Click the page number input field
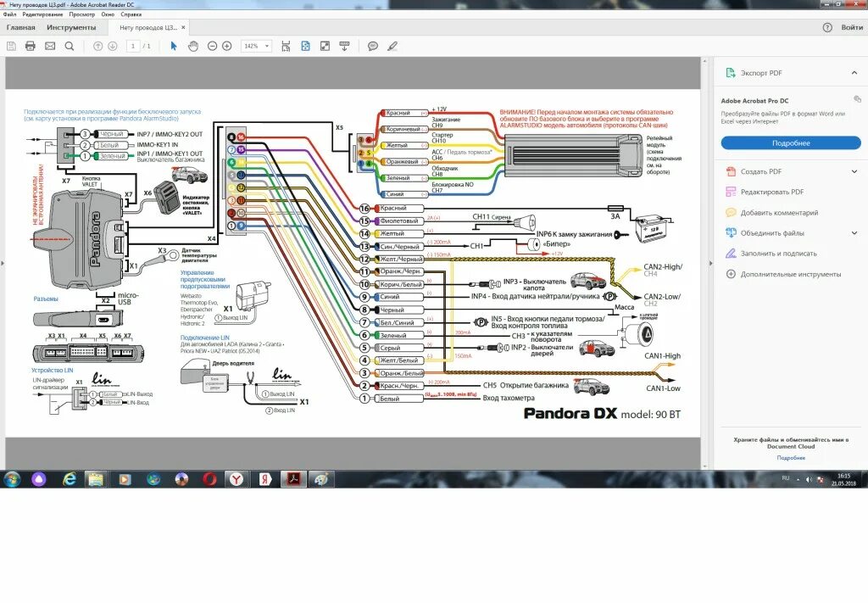This screenshot has height=603, width=868. pos(132,47)
